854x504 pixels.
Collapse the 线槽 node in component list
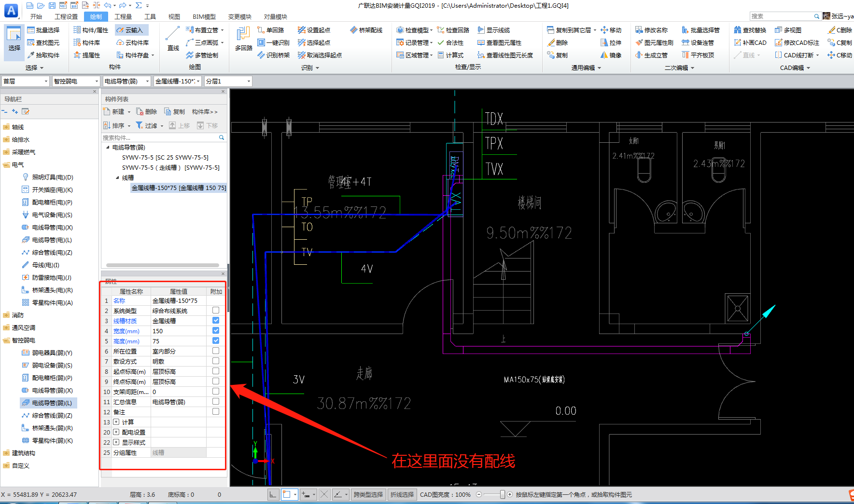click(117, 177)
